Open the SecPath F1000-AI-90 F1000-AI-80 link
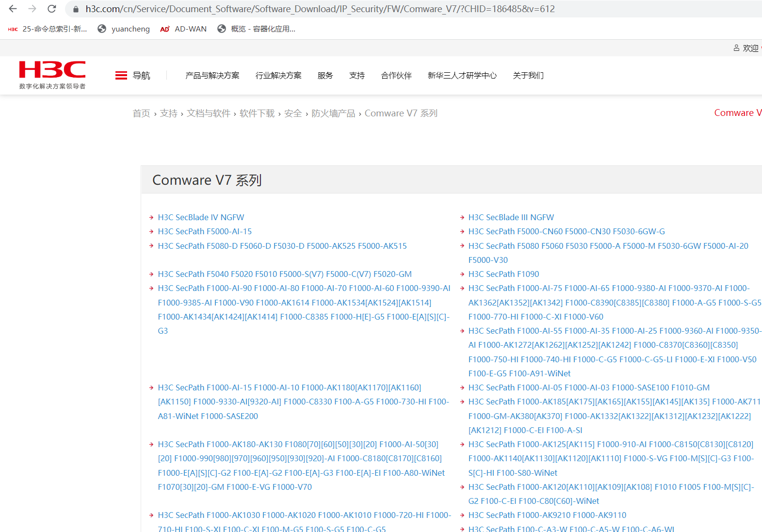The height and width of the screenshot is (532, 762). (x=304, y=309)
